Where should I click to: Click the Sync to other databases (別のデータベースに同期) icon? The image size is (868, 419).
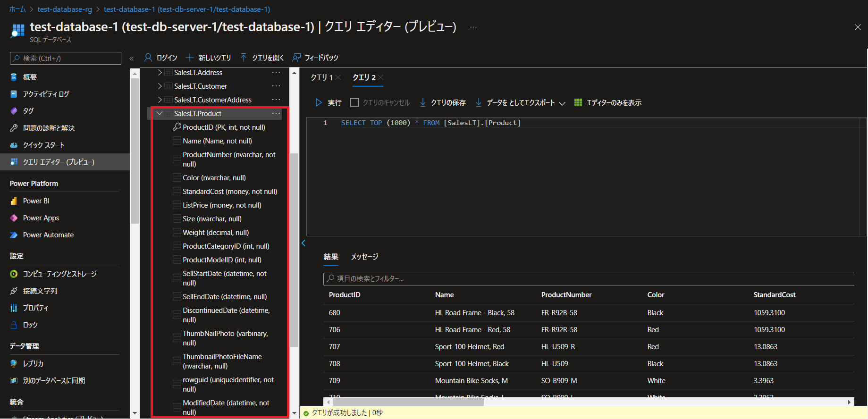point(14,380)
